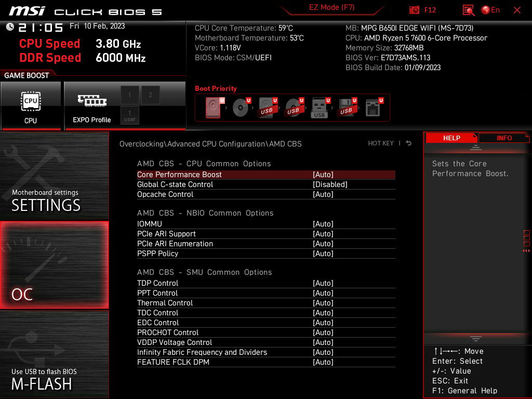532x399 pixels.
Task: Select EXPO profile 1
Action: tap(129, 95)
